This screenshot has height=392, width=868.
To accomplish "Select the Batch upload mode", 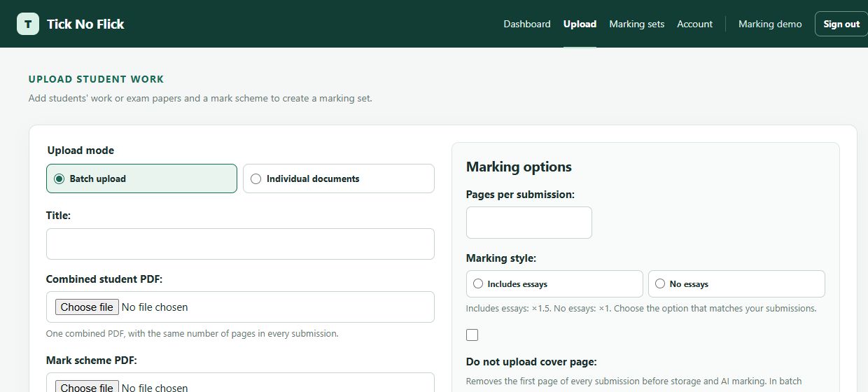I will point(141,178).
